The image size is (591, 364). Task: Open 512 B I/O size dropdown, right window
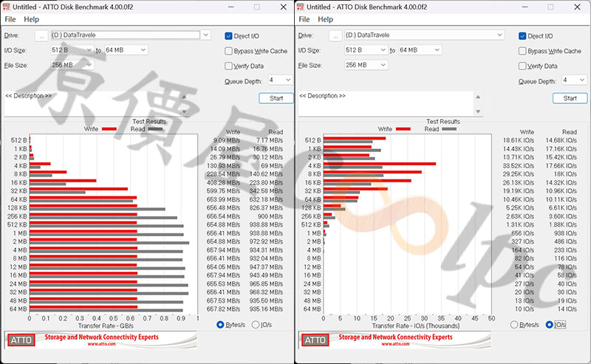click(366, 49)
